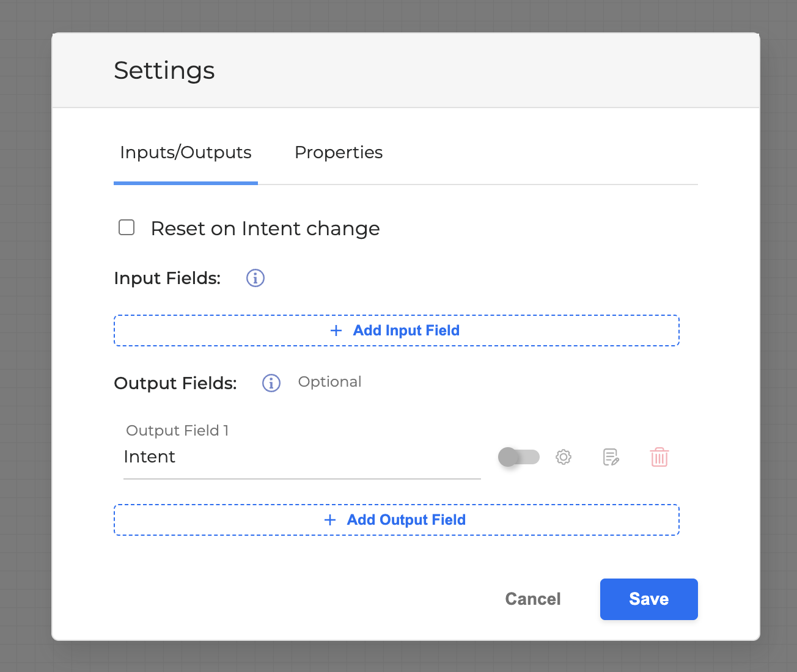Click the edit note icon for Intent

[x=611, y=457]
